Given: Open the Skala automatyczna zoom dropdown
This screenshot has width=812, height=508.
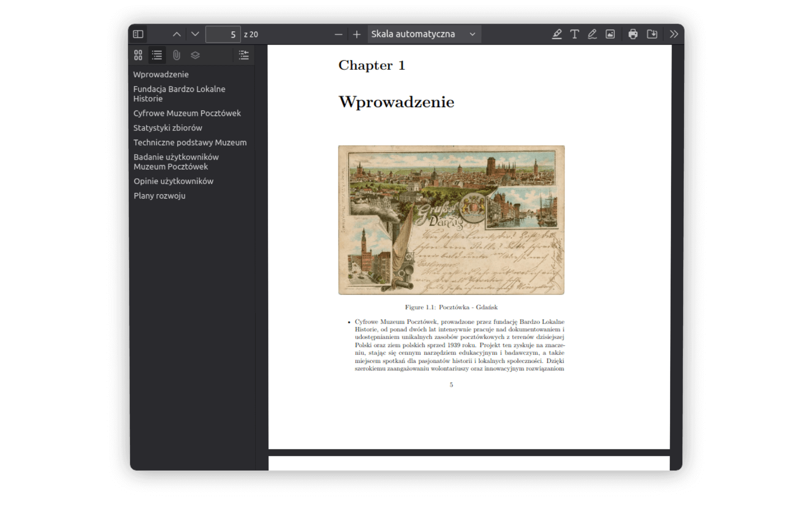Looking at the screenshot, I should click(424, 34).
